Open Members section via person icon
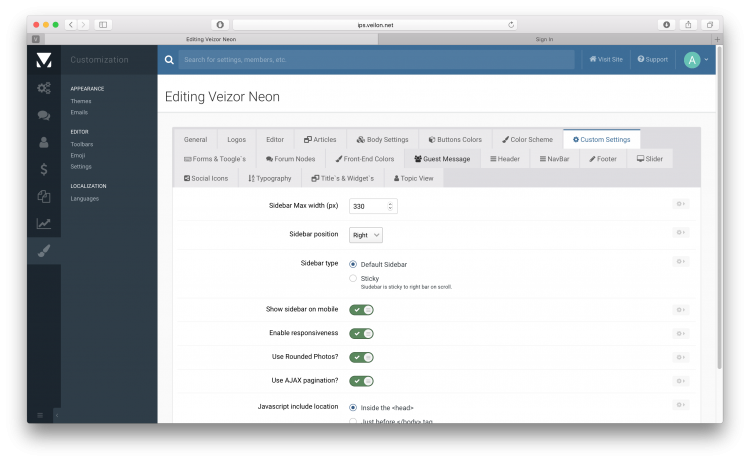 (x=44, y=142)
